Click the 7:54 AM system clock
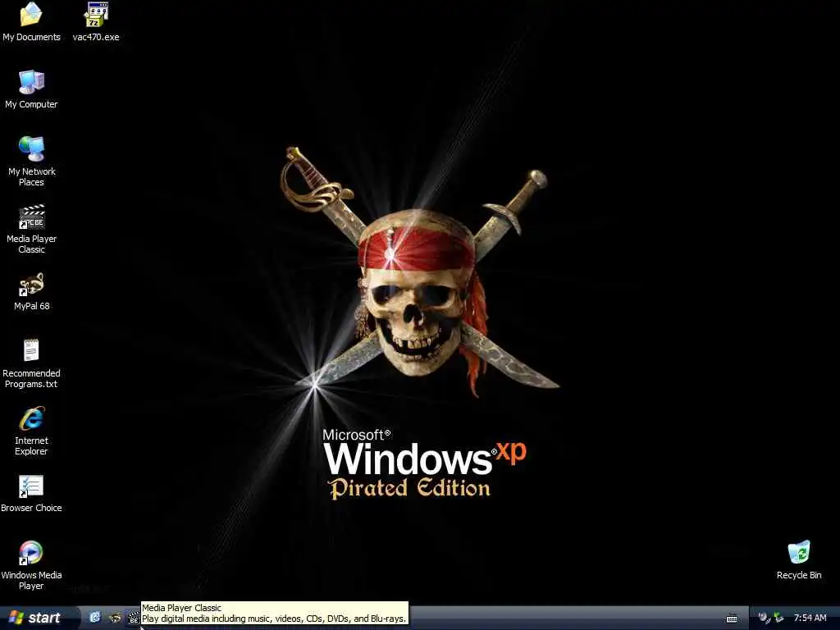This screenshot has width=840, height=630. (x=810, y=618)
